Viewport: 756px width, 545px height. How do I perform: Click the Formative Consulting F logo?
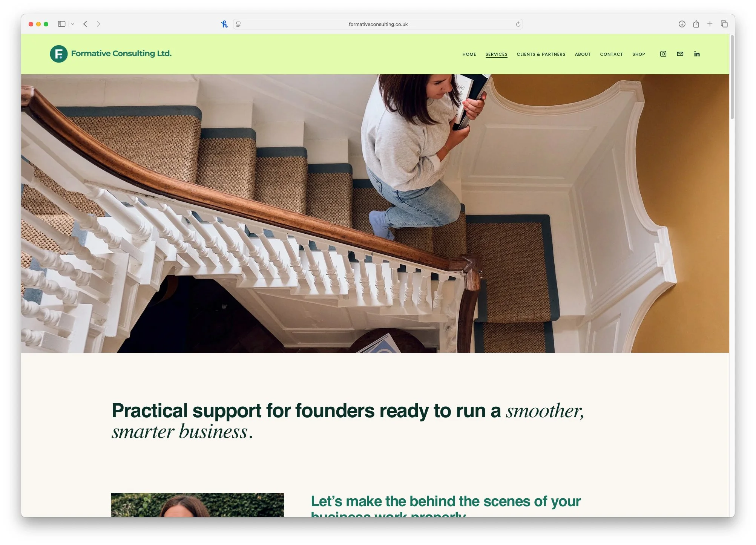click(x=59, y=54)
